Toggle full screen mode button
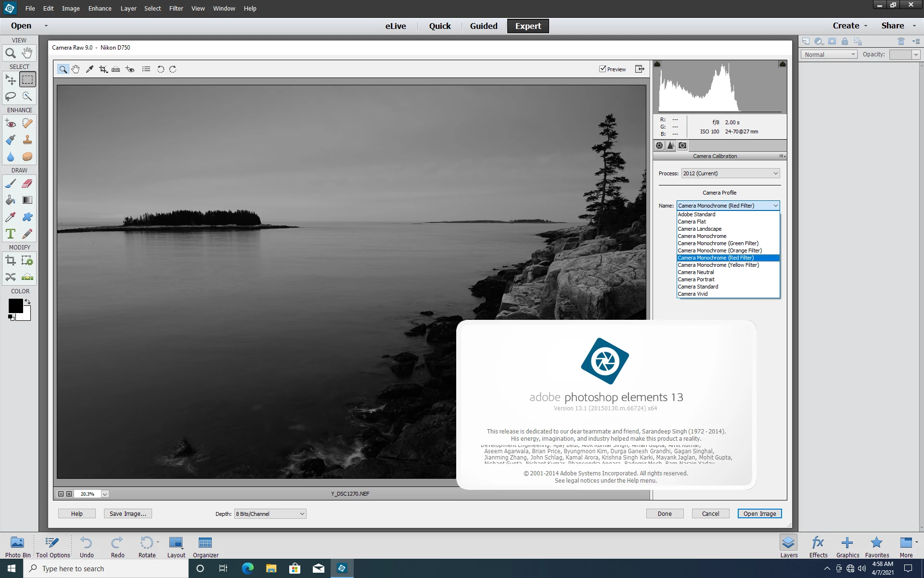The image size is (924, 578). (640, 69)
